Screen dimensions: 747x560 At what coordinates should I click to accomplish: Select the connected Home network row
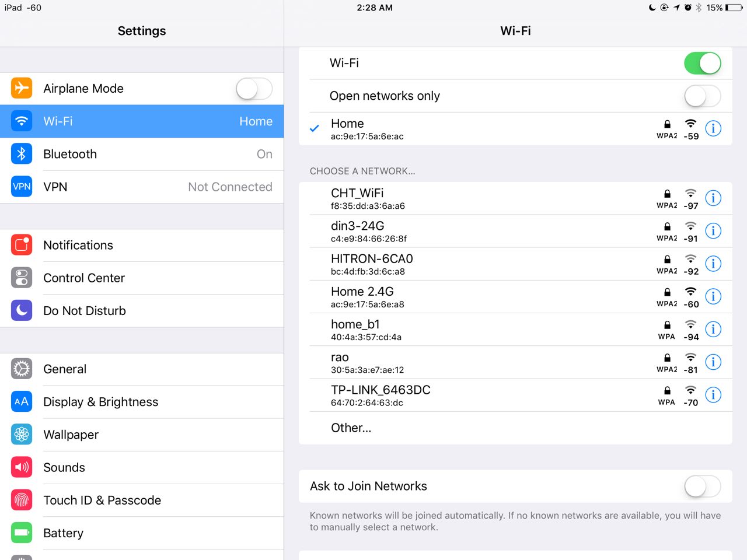515,128
